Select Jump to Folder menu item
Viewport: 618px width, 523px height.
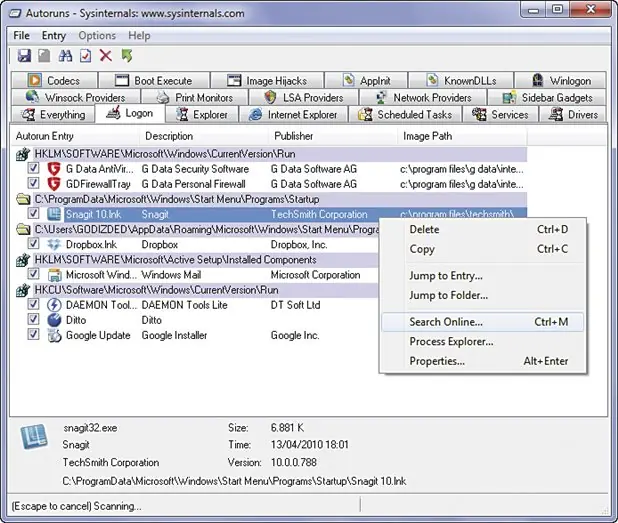482,295
